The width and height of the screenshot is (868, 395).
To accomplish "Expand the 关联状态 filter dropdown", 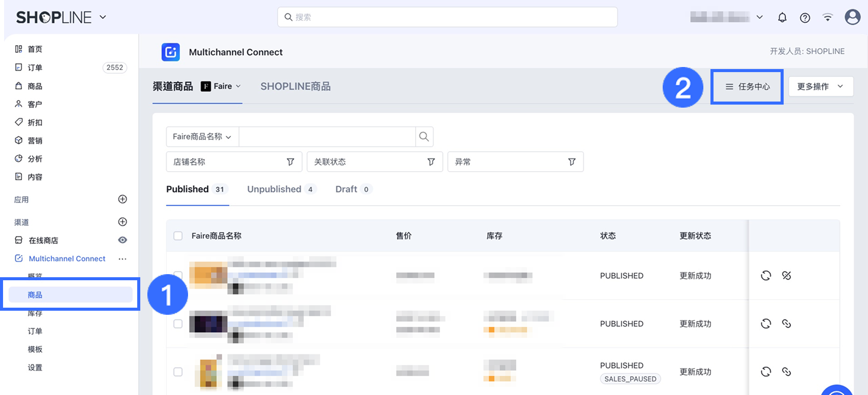I will click(x=375, y=162).
